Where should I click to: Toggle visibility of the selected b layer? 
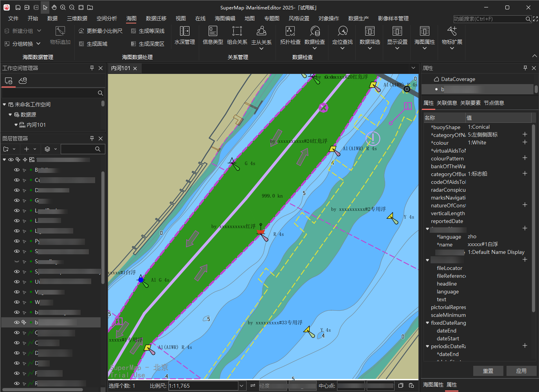17,322
